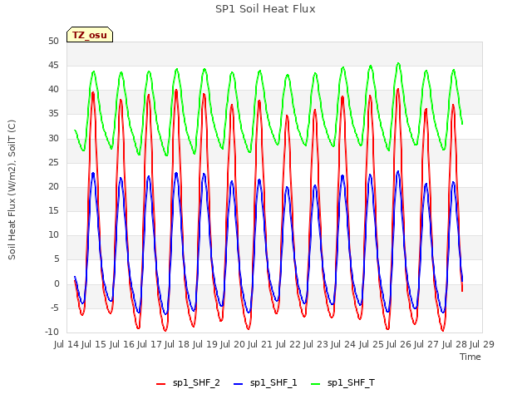
Task: Click the Jul 19 x-axis tick label
Action: click(x=204, y=344)
